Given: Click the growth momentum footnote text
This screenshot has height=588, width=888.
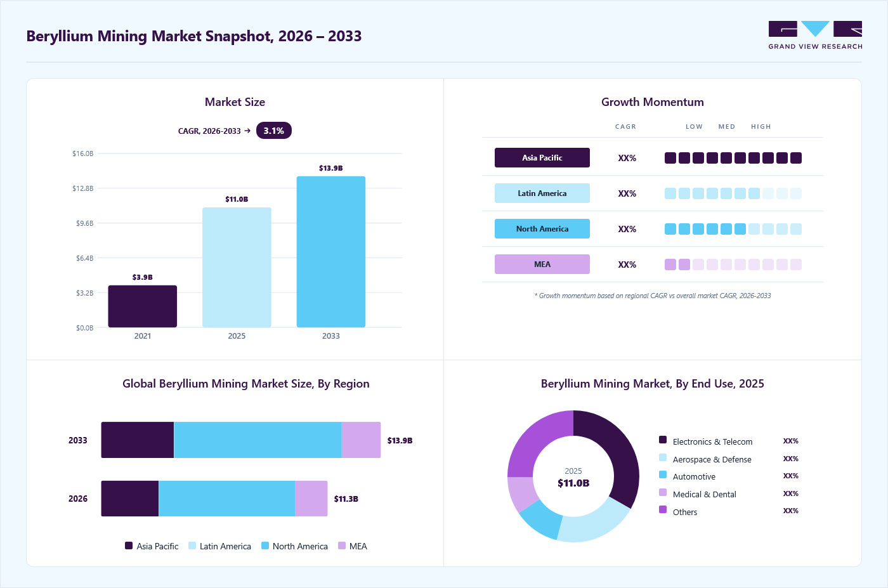Looking at the screenshot, I should (653, 296).
